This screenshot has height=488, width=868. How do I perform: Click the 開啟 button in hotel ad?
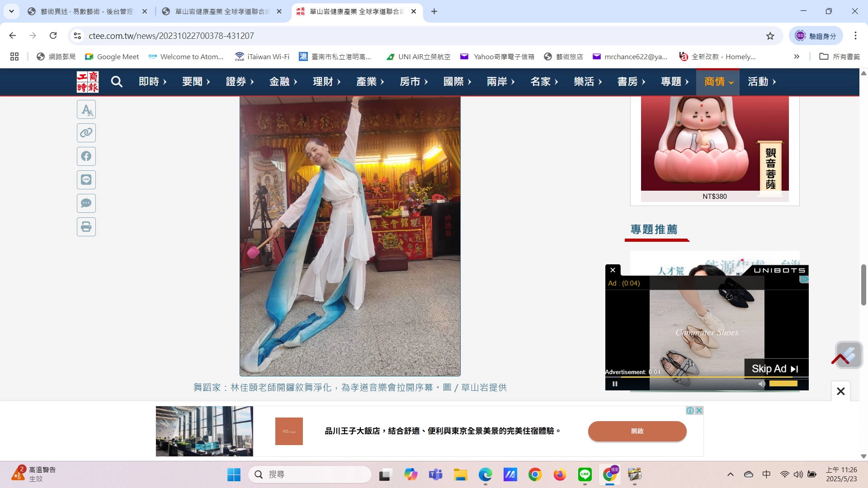click(x=637, y=431)
